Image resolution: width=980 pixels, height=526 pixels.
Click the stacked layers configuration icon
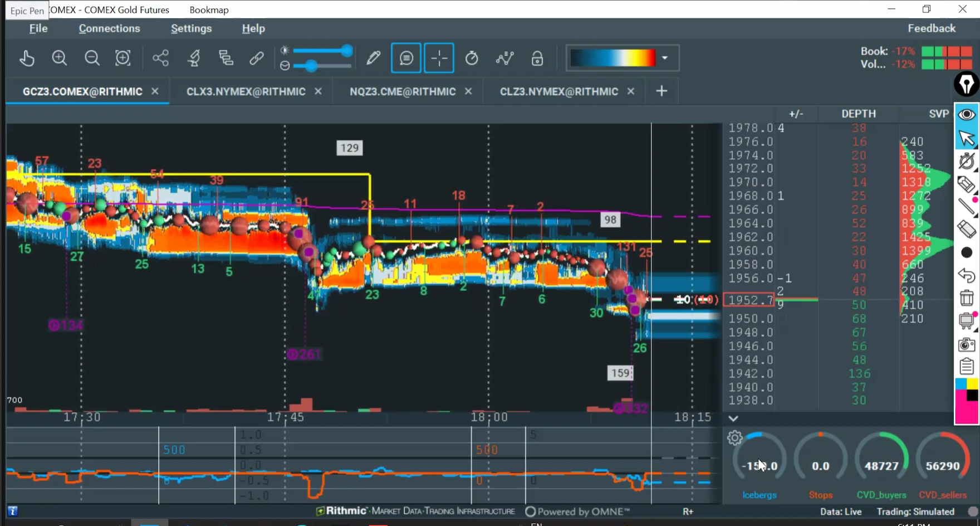click(x=226, y=58)
